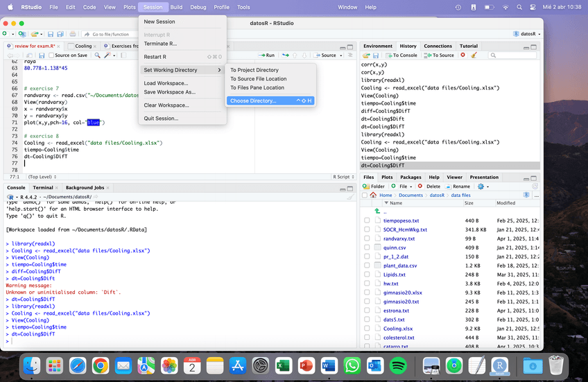Click the magnifier find icon in editor
This screenshot has height=382, width=588.
click(x=98, y=55)
